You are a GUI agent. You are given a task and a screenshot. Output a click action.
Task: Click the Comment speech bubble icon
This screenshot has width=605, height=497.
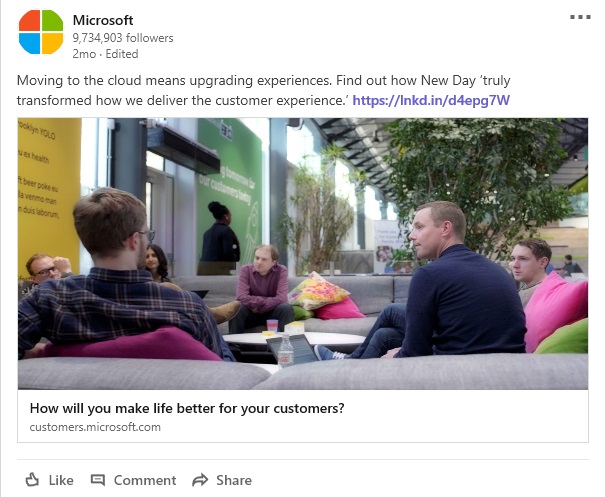(98, 480)
